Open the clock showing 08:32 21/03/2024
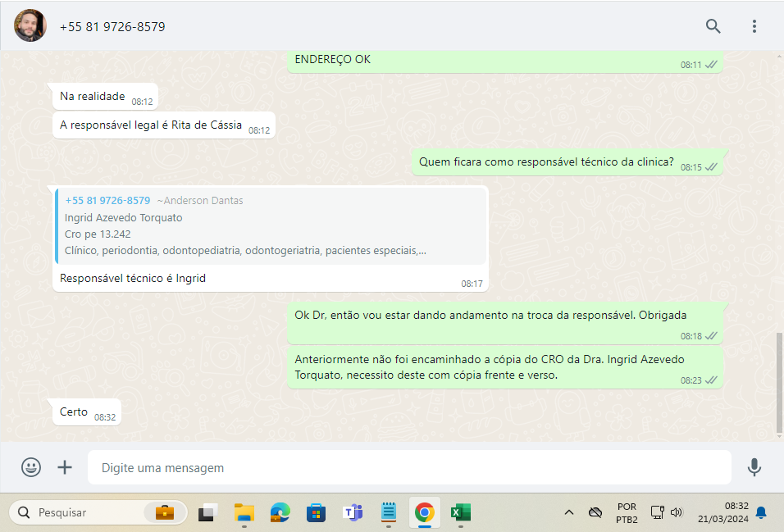 (723, 512)
